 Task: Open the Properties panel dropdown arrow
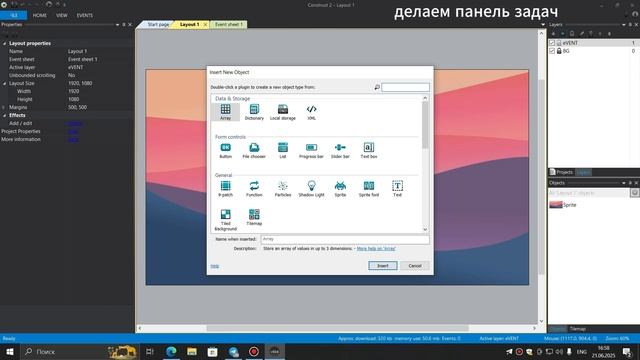[x=118, y=24]
